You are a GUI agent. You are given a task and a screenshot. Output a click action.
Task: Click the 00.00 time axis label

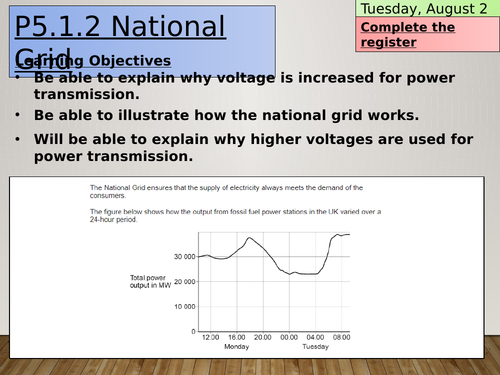pyautogui.click(x=289, y=337)
